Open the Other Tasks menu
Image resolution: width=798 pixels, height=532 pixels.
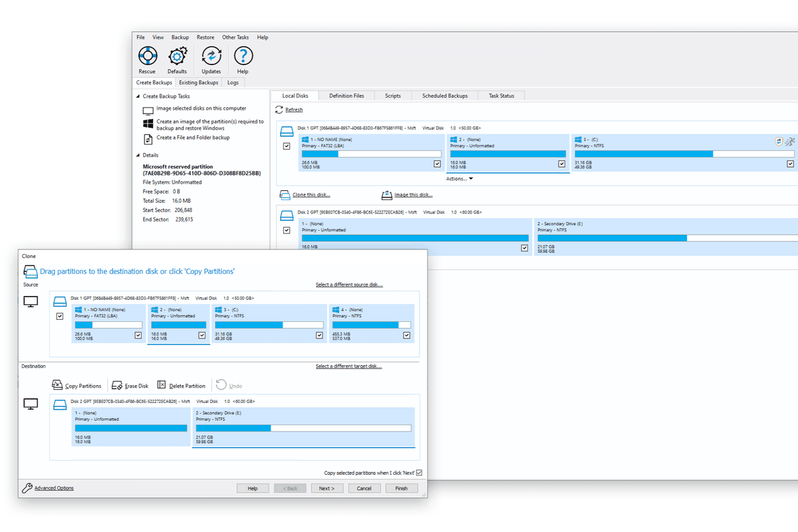[x=235, y=37]
